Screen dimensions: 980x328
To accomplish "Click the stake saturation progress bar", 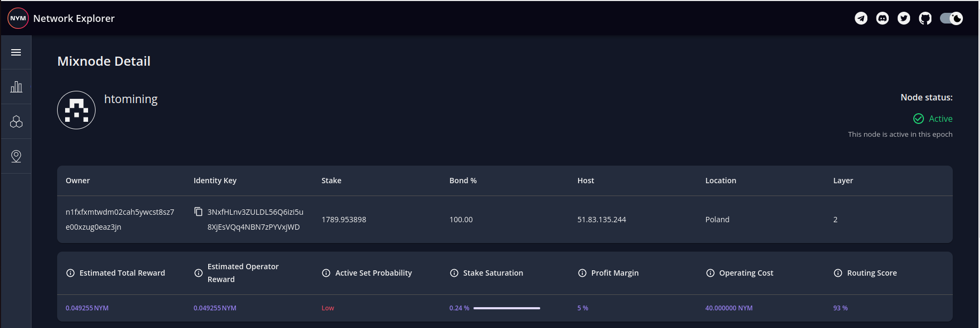I will pos(507,308).
